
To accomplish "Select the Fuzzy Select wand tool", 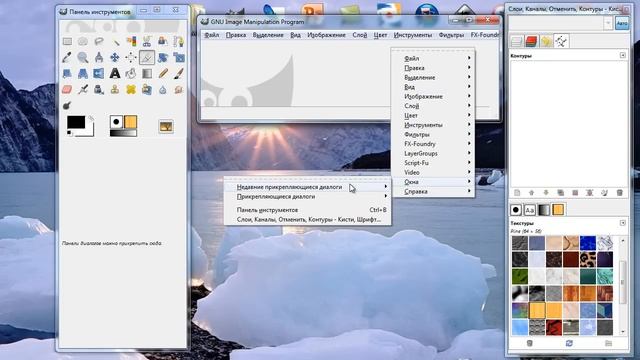I will pyautogui.click(x=115, y=41).
